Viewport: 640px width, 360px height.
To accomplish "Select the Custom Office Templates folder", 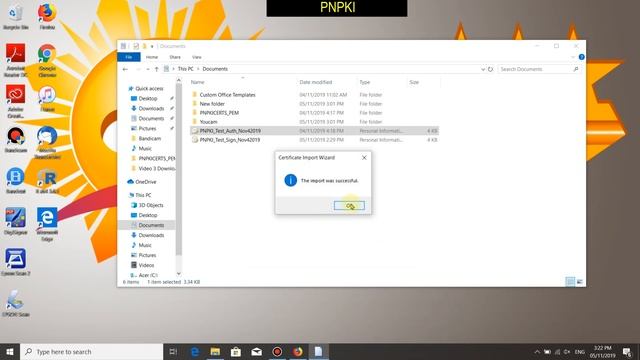I will (x=227, y=95).
